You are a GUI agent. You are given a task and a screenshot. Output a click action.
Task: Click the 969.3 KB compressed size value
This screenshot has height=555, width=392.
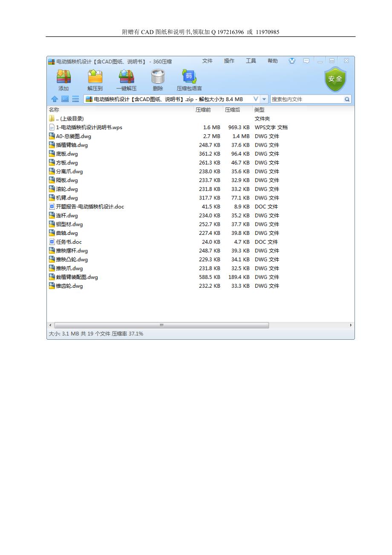(x=239, y=127)
